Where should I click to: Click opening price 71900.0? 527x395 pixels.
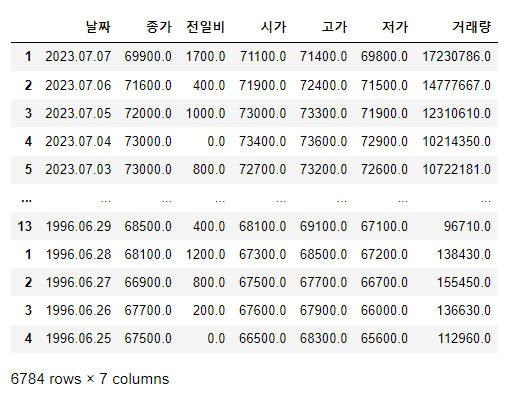click(262, 85)
